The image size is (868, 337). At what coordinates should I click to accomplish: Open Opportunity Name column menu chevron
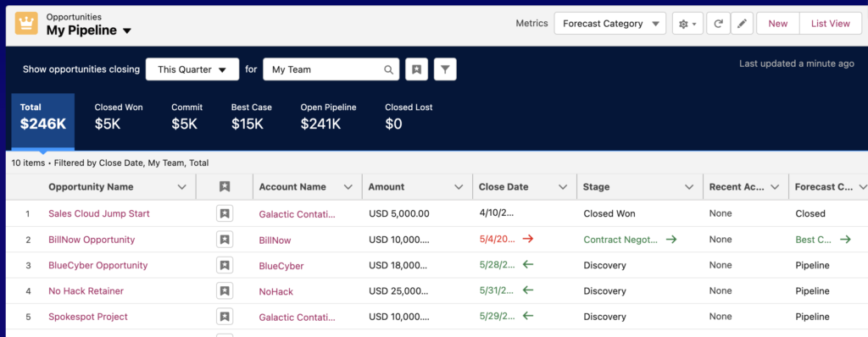click(181, 187)
